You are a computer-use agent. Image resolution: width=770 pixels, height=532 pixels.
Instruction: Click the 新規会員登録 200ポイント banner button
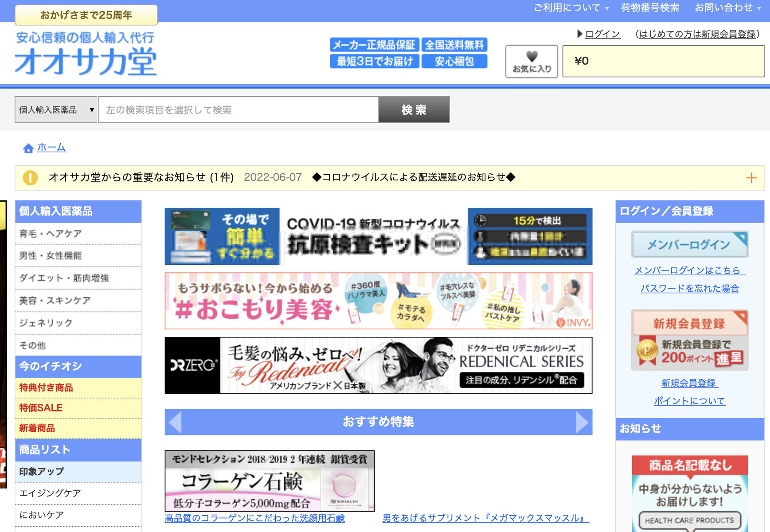(x=690, y=340)
